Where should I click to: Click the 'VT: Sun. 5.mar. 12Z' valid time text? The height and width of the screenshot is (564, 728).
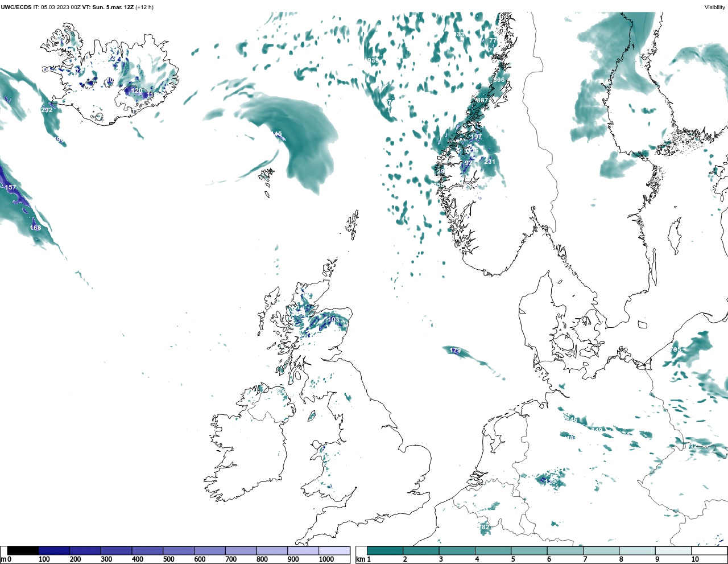pos(108,7)
